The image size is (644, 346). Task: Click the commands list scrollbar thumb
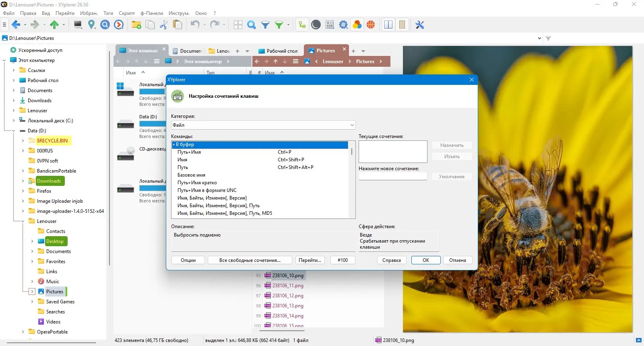(352, 152)
